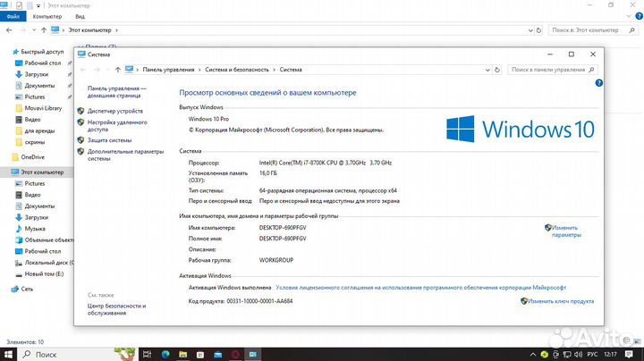Screen dimensions: 644x361
Task: Show hidden system tray icons
Action: coord(533,355)
